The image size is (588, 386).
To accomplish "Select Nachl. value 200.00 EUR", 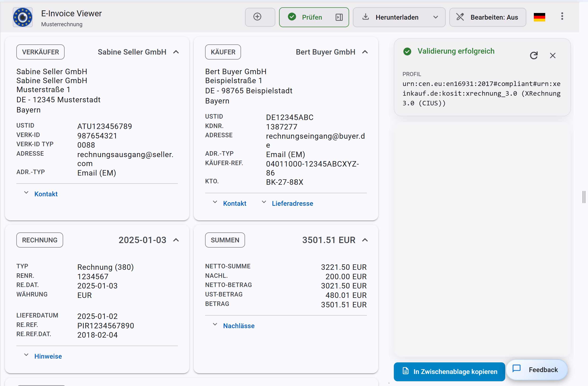I will point(346,277).
